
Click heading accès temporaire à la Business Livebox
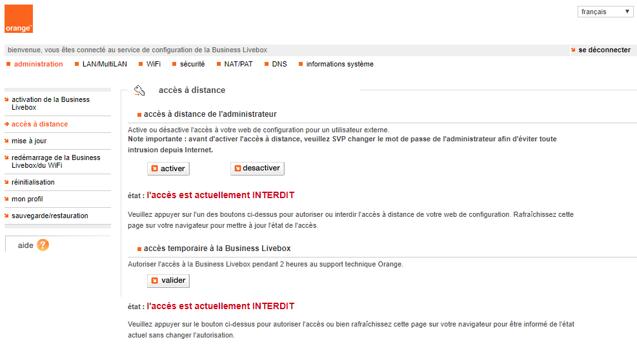[217, 248]
